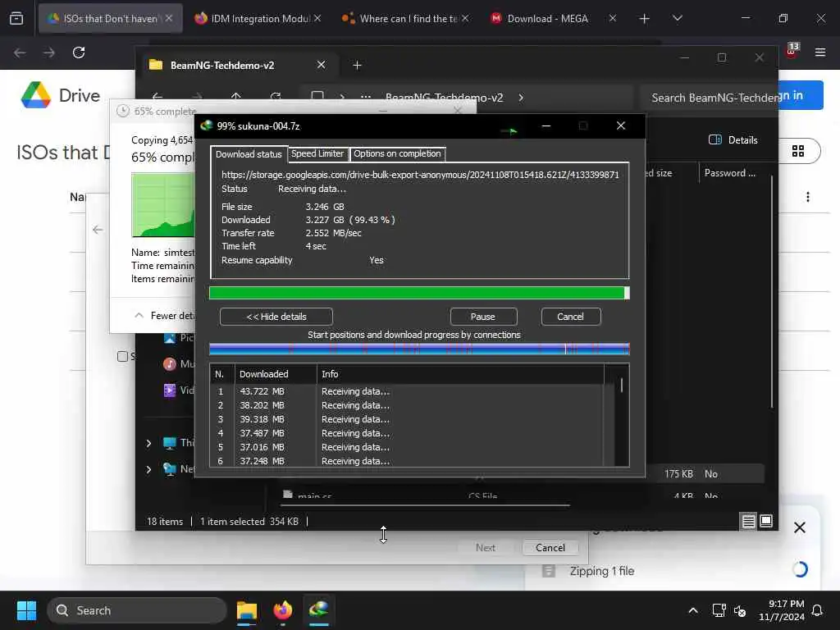Switch Explorer to large thumbnails view
Viewport: 840px width, 630px height.
point(766,521)
